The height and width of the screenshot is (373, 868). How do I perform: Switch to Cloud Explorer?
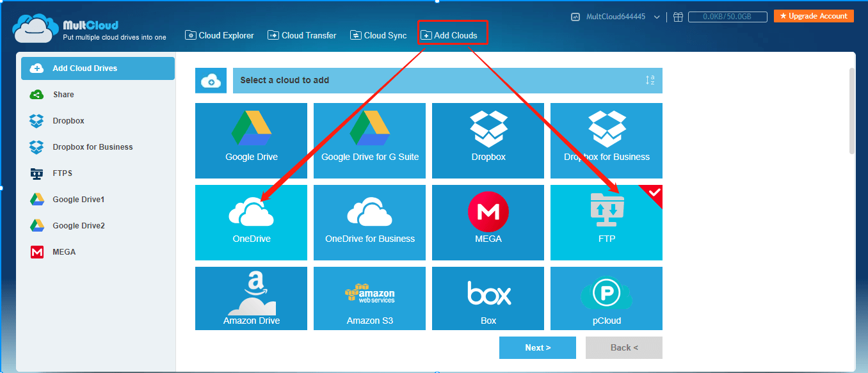click(x=220, y=35)
